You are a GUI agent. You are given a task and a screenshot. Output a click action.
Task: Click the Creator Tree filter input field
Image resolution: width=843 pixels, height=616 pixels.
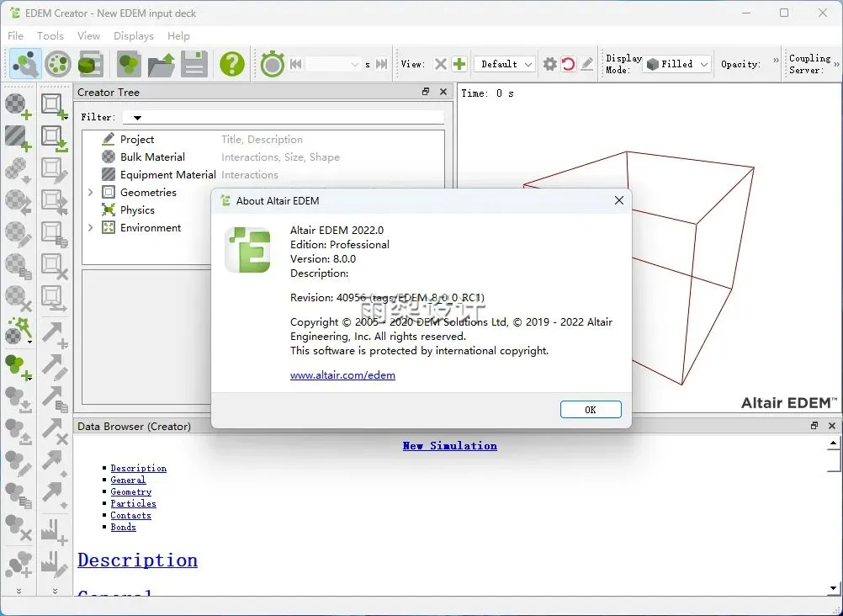[x=284, y=117]
